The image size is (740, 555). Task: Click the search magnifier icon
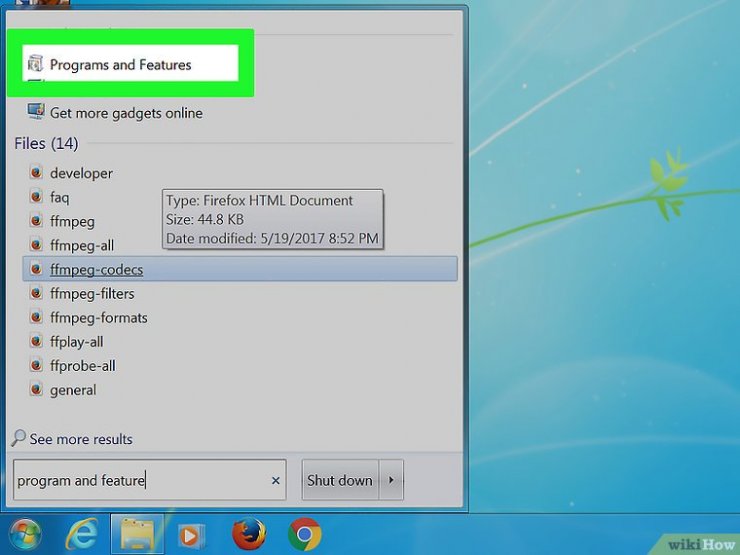click(18, 438)
